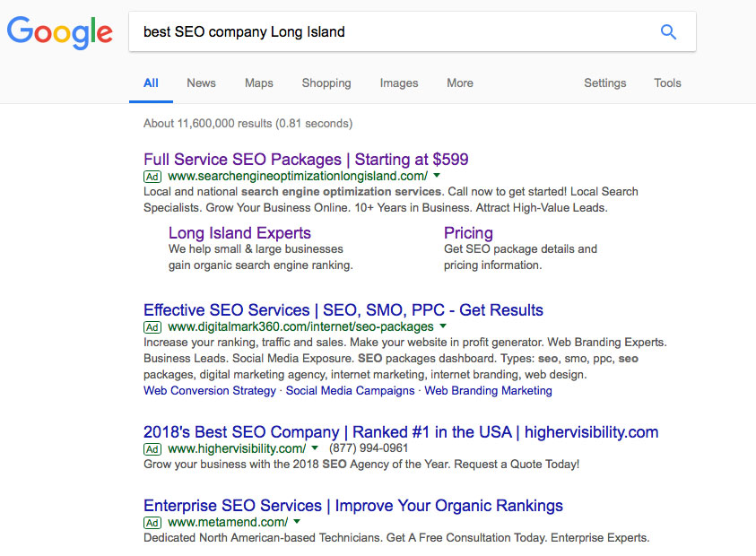
Task: Click the Effective SEO Services ad headline
Action: [343, 309]
